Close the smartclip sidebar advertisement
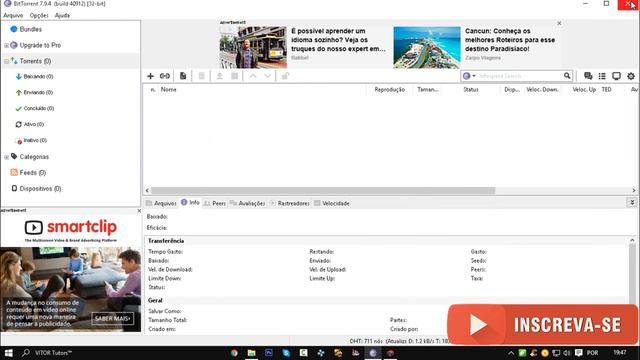 [x=139, y=211]
